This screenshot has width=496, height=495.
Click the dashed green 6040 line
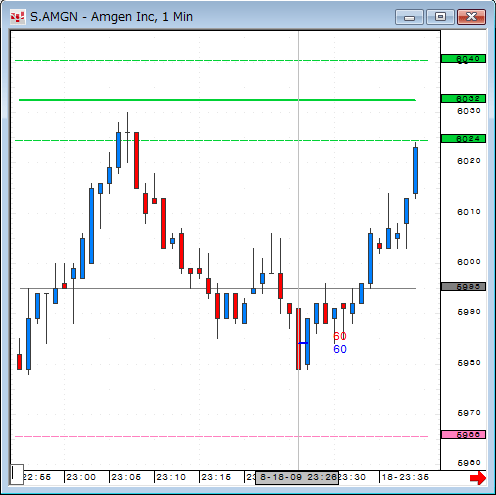(x=221, y=61)
